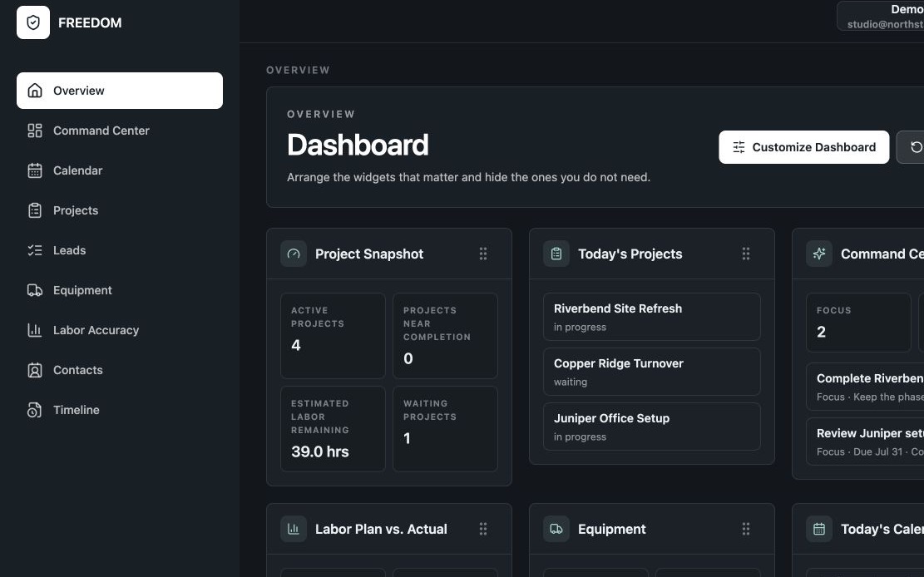This screenshot has width=924, height=577.
Task: Click the Freedom shield logo icon
Action: (33, 22)
